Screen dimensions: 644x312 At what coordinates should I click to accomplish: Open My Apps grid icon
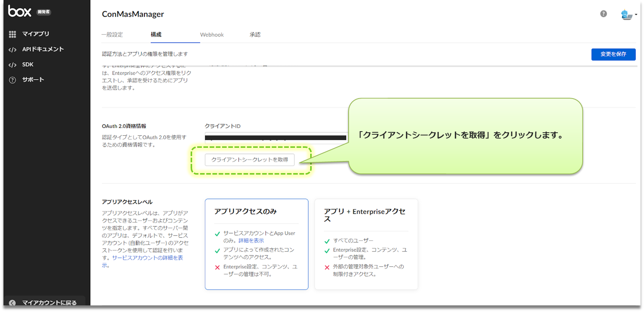pos(12,34)
